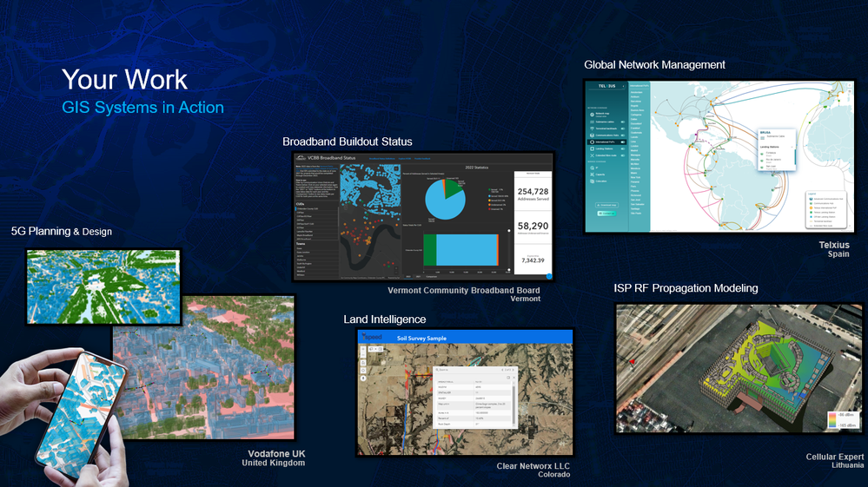Click the Contact us button in Telxius

tap(606, 214)
